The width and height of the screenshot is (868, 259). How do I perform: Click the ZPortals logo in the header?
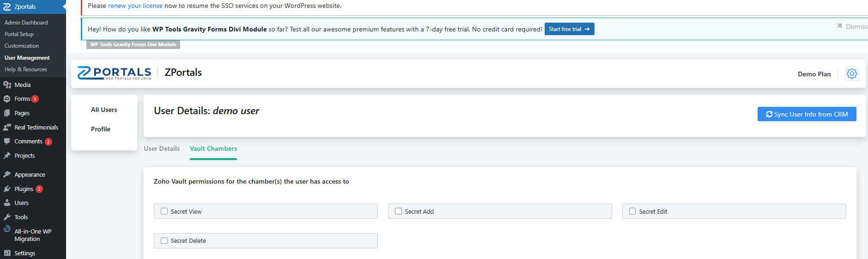[114, 73]
